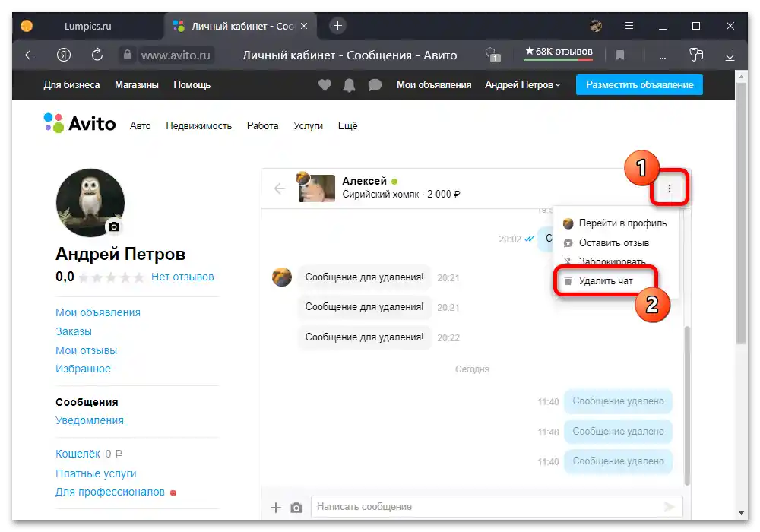Open Заказы in sidebar

pyautogui.click(x=74, y=331)
